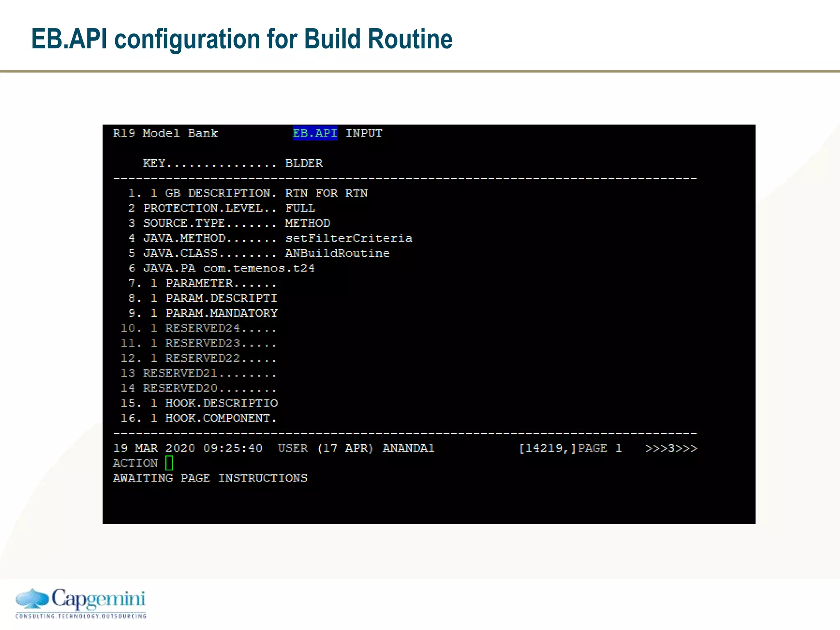Click the KEY value BLDER

click(304, 163)
